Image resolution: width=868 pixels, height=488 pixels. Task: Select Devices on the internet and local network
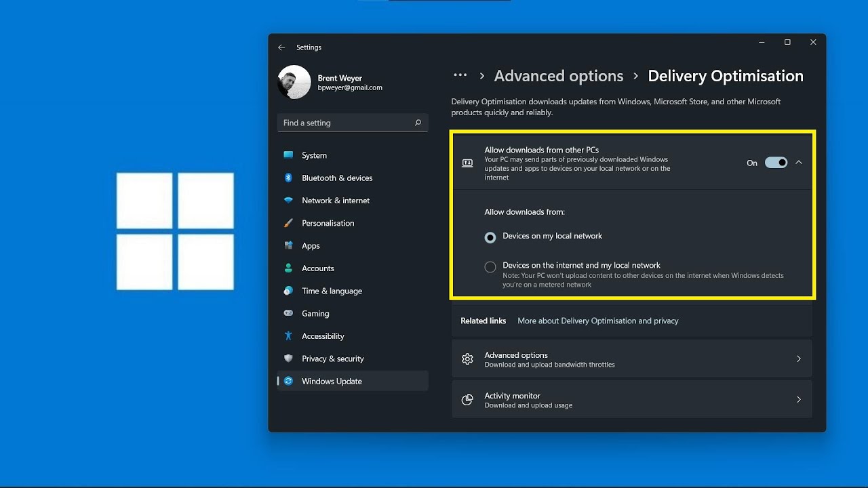click(x=490, y=267)
